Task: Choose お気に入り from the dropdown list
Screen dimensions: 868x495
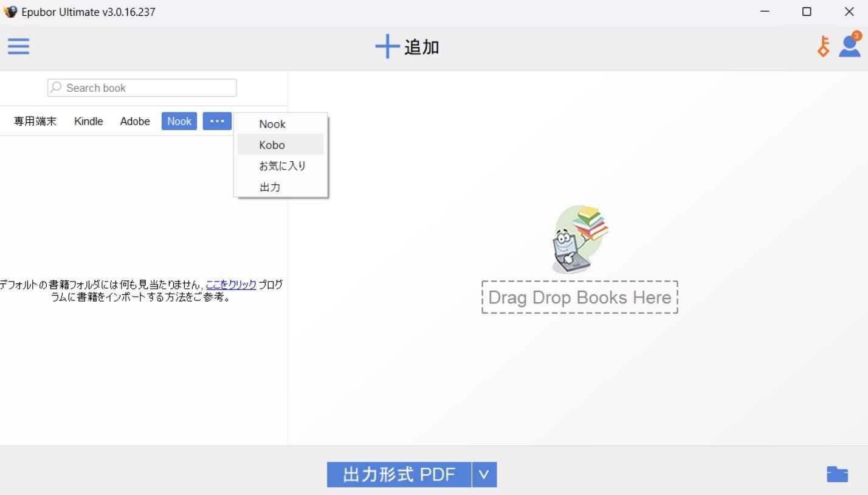Action: (281, 165)
